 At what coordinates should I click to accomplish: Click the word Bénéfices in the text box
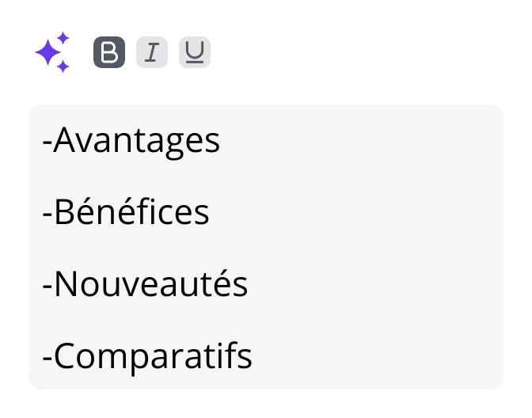(x=131, y=212)
